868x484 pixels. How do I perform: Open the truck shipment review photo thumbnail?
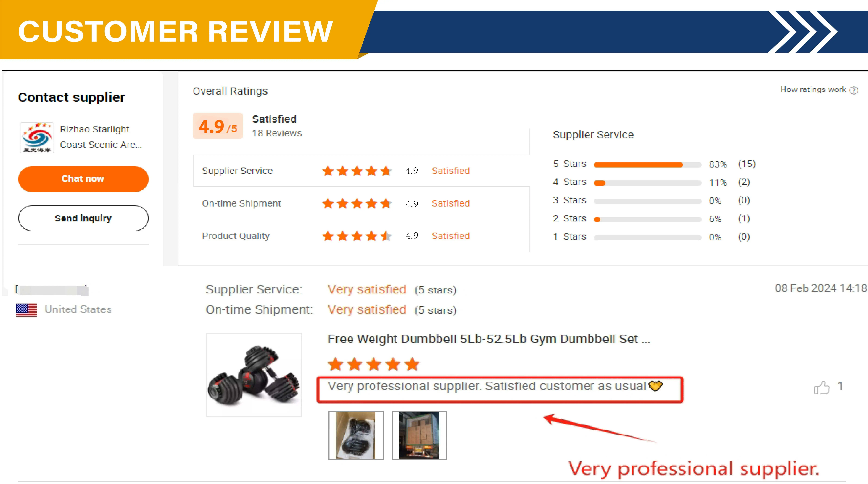[x=419, y=435]
